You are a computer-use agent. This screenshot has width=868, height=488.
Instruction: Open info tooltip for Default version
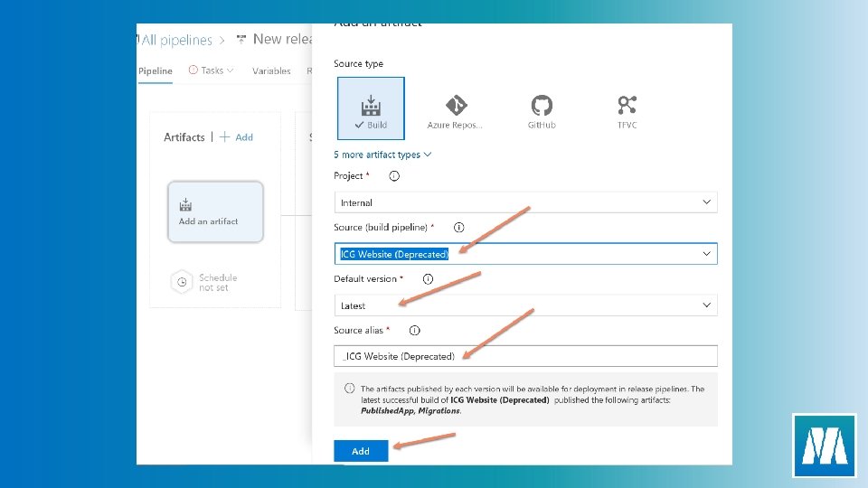[428, 279]
